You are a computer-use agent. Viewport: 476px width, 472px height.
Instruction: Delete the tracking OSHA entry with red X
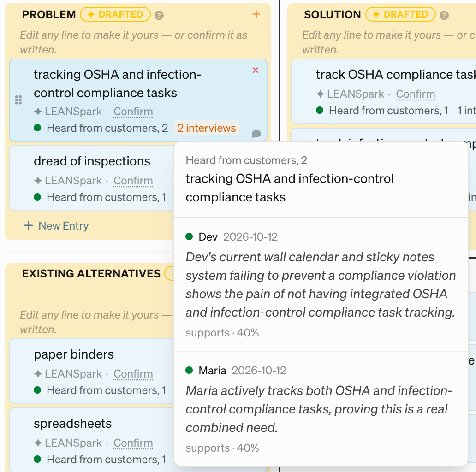pos(256,71)
